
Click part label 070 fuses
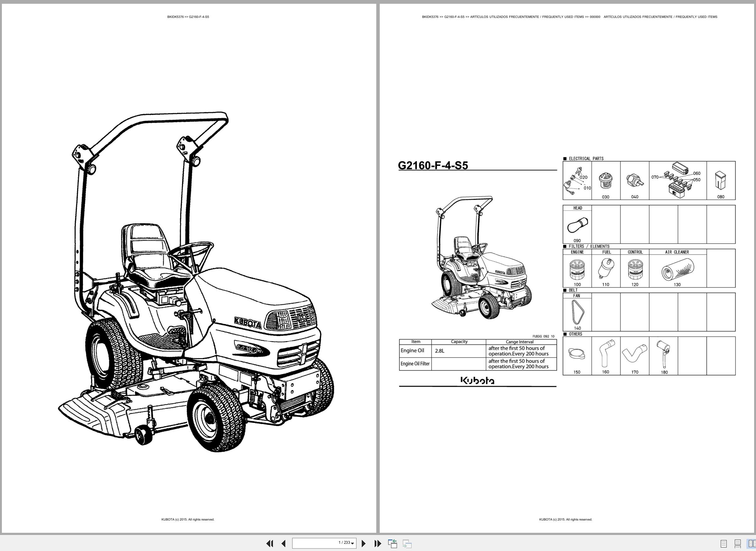coord(655,177)
